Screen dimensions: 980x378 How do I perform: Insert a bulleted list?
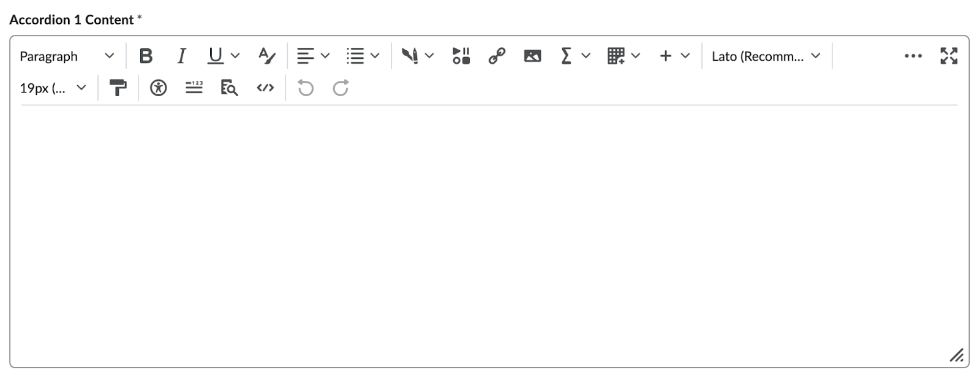[x=355, y=56]
